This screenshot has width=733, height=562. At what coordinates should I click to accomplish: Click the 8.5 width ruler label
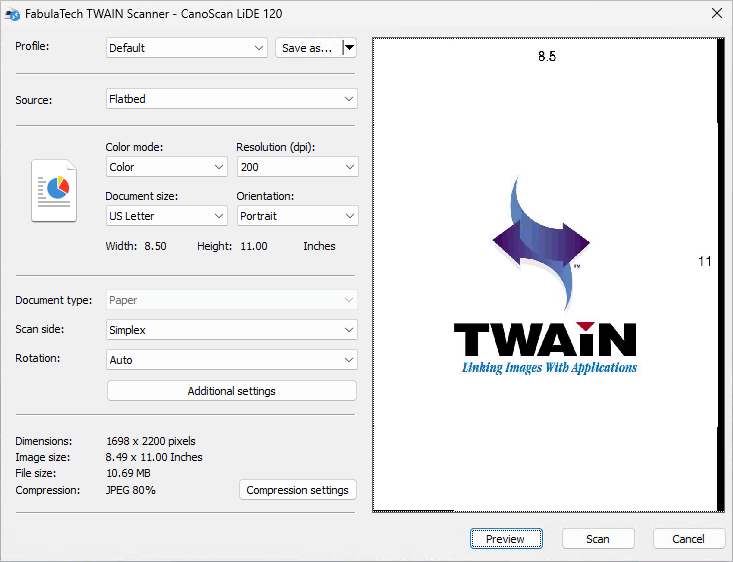coord(546,57)
